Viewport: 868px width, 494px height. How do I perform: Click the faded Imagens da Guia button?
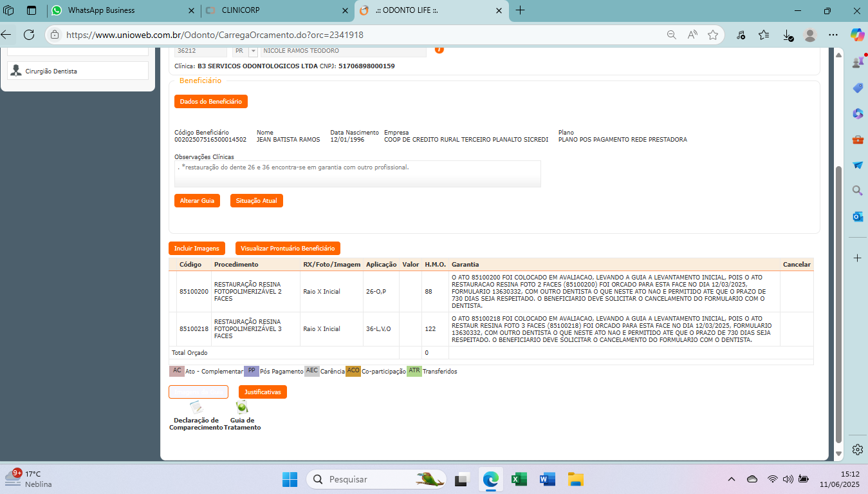(198, 392)
